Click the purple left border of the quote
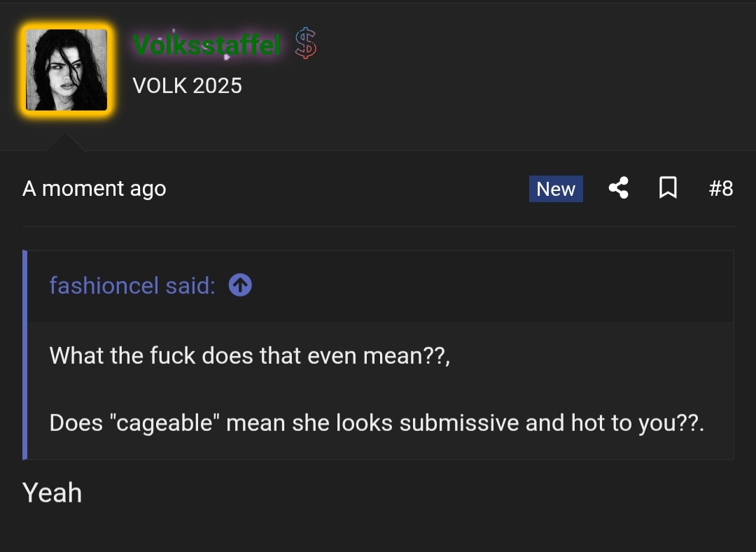 25,355
